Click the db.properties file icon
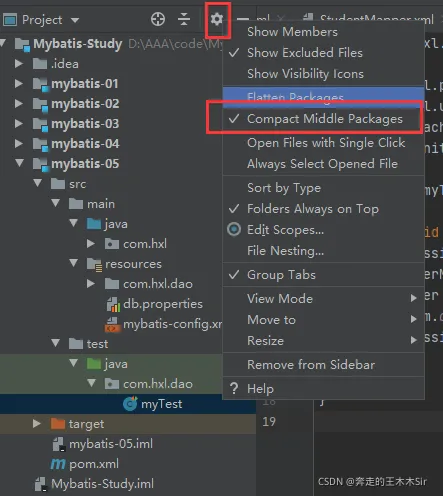This screenshot has width=443, height=496. pyautogui.click(x=113, y=304)
